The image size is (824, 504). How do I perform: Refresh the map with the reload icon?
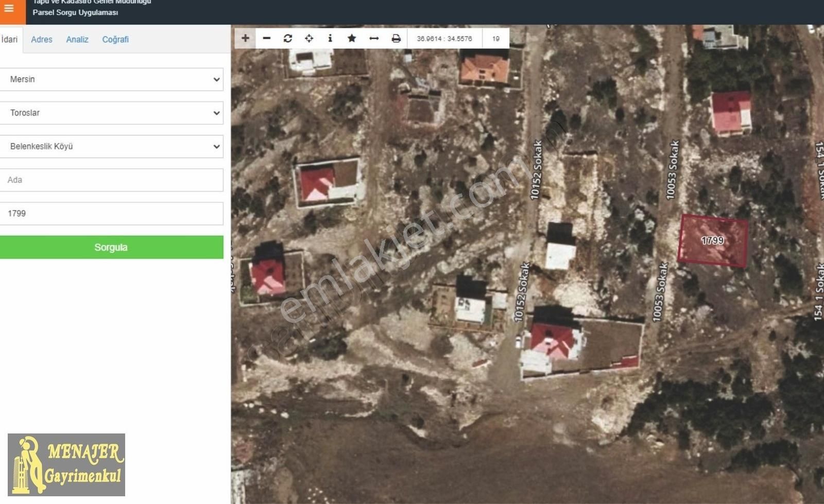pyautogui.click(x=288, y=38)
